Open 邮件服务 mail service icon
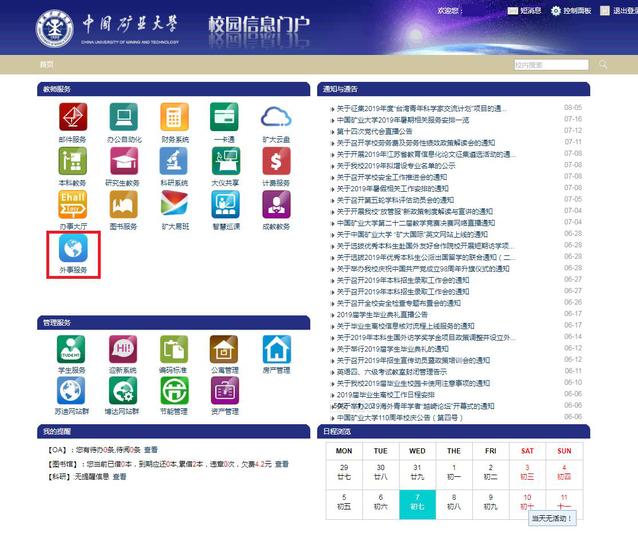The width and height of the screenshot is (638, 533). coord(72,118)
